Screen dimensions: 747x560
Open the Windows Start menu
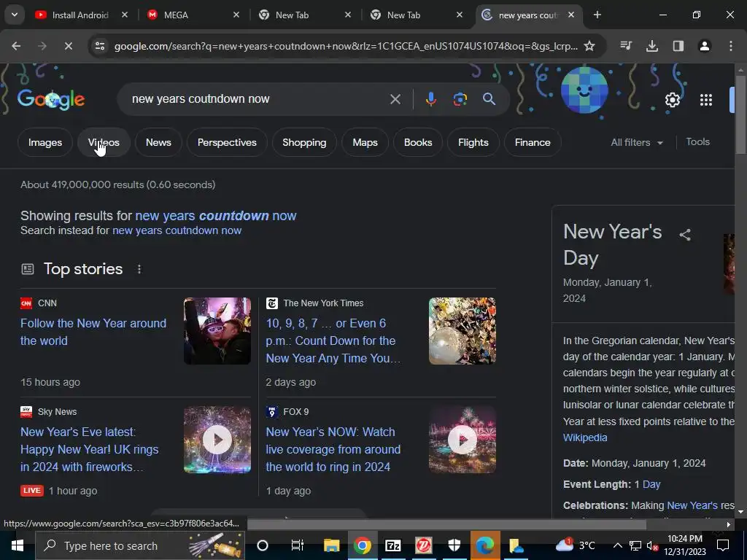tap(18, 545)
